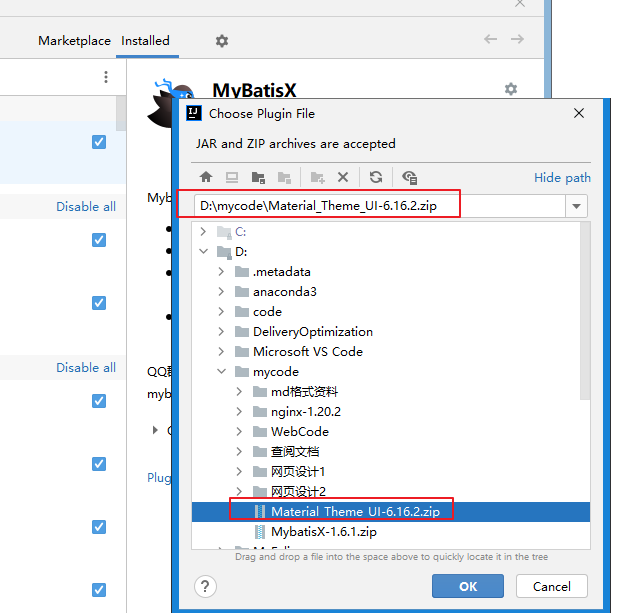Click the Delete toolbar icon

pyautogui.click(x=343, y=177)
